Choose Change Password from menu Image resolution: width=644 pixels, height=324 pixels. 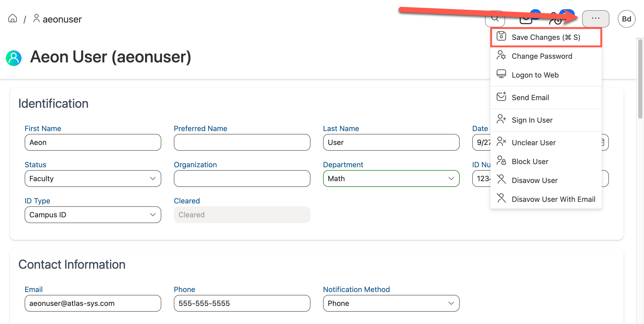tap(542, 56)
